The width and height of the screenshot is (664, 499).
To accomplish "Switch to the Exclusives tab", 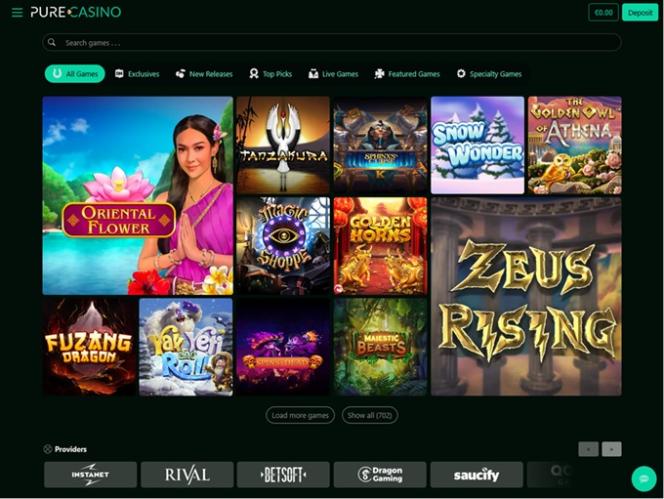I will coord(137,74).
